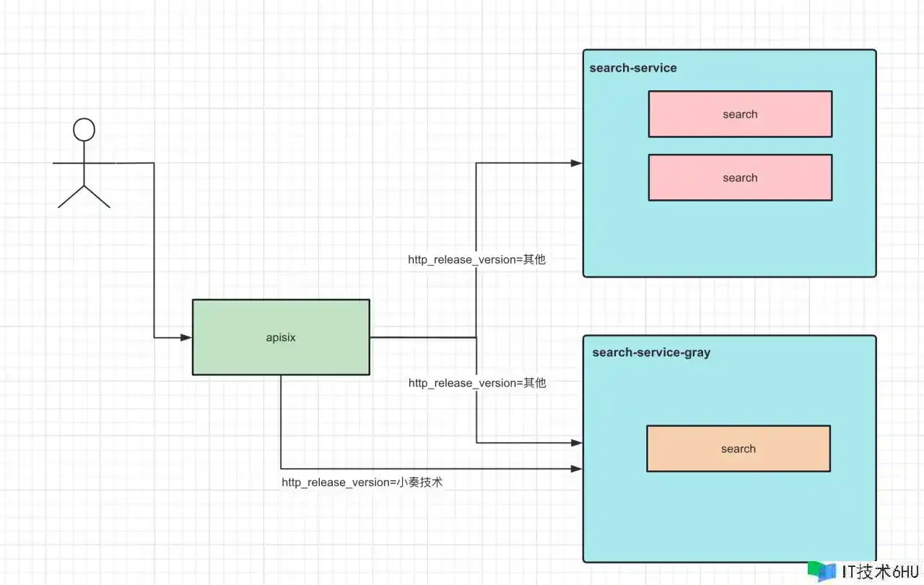924x585 pixels.
Task: Click the search-service title label
Action: [633, 68]
